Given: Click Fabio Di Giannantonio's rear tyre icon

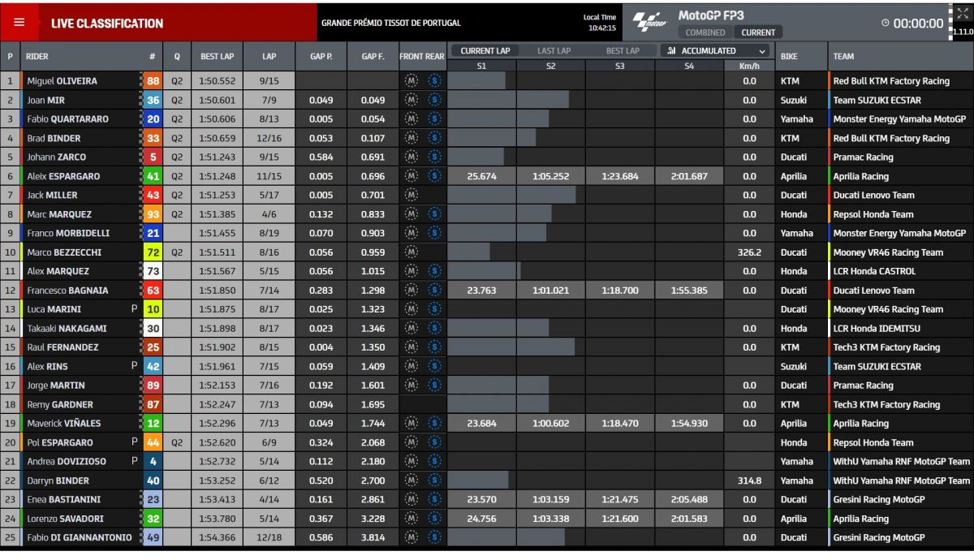Looking at the screenshot, I should 433,537.
